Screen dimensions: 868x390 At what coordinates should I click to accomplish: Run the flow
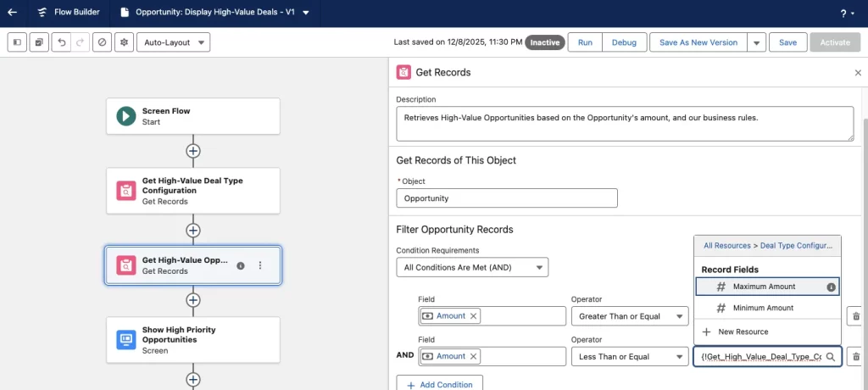point(585,42)
